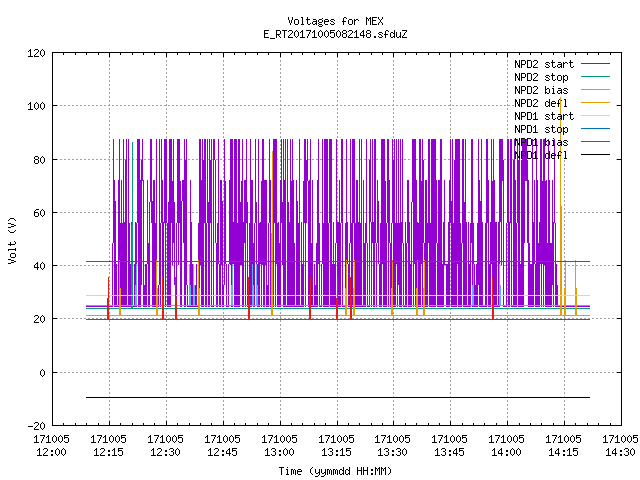Click the y-axis tick label -20
This screenshot has width=640, height=480.
pos(36,426)
